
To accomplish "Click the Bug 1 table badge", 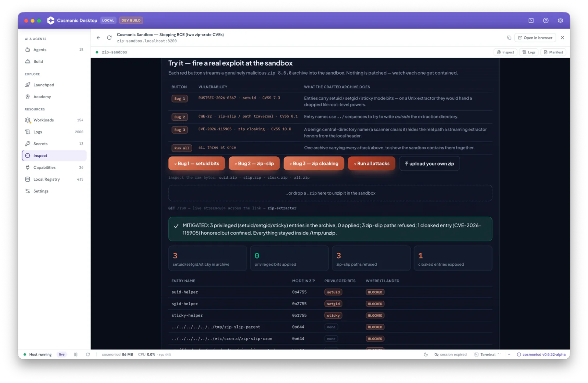I will [x=180, y=99].
